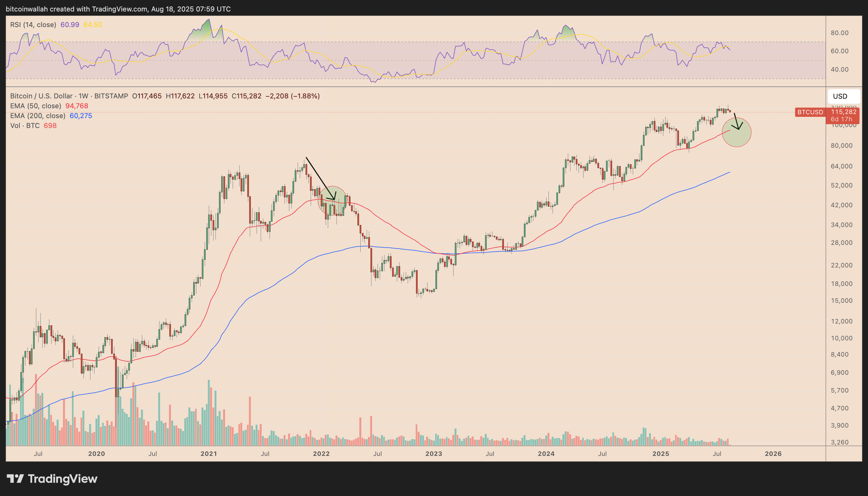The width and height of the screenshot is (868, 496).
Task: Click the TradingView logo icon
Action: pos(15,478)
